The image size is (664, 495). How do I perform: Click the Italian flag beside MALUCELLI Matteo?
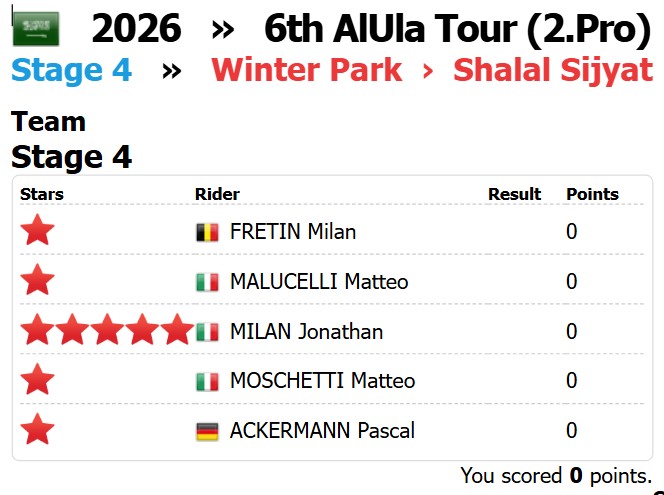207,282
